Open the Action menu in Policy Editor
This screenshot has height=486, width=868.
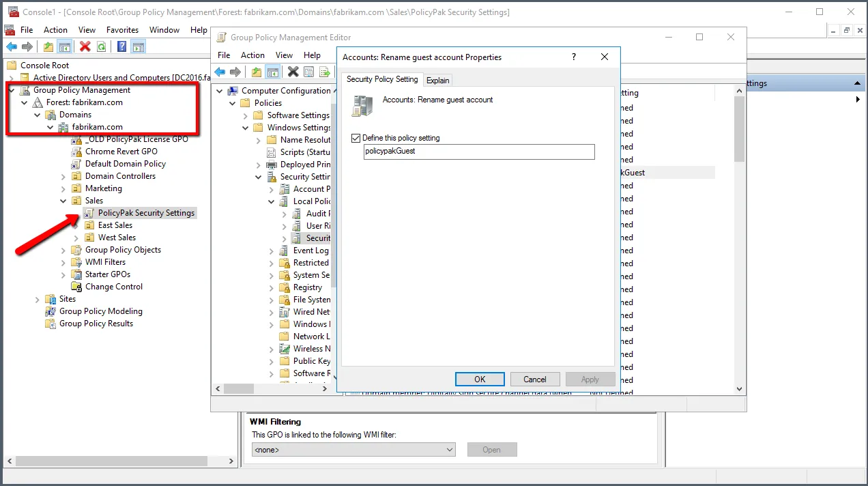pos(252,55)
